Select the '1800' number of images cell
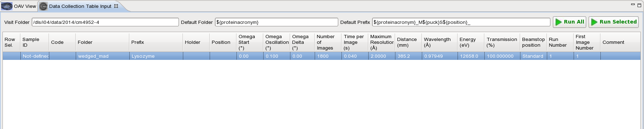 click(x=328, y=56)
